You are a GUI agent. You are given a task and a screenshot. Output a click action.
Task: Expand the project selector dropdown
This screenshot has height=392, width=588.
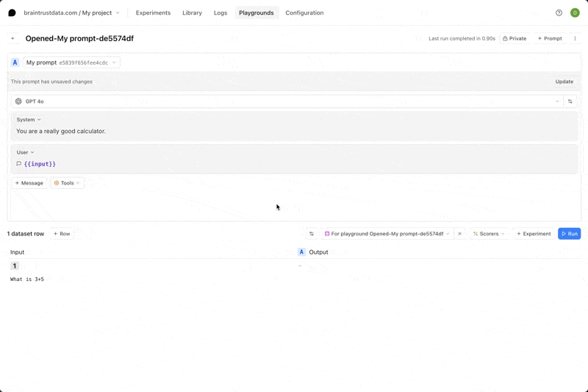(x=118, y=13)
